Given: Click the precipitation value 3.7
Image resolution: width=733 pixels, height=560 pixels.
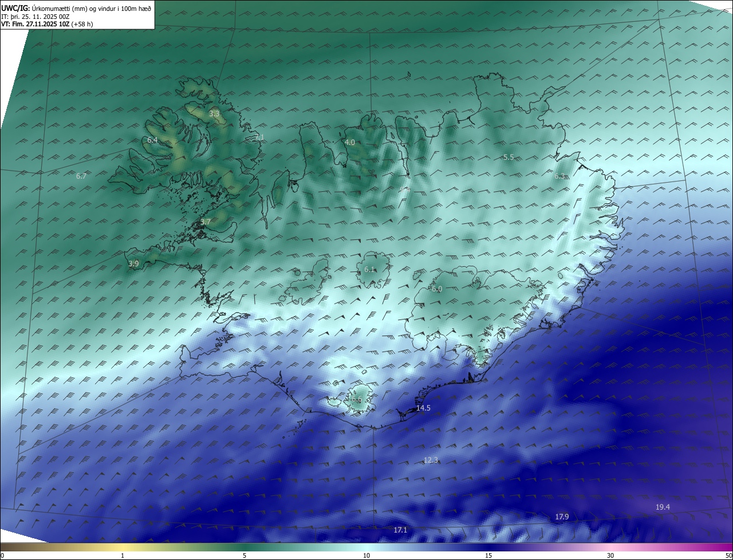Looking at the screenshot, I should 206,222.
